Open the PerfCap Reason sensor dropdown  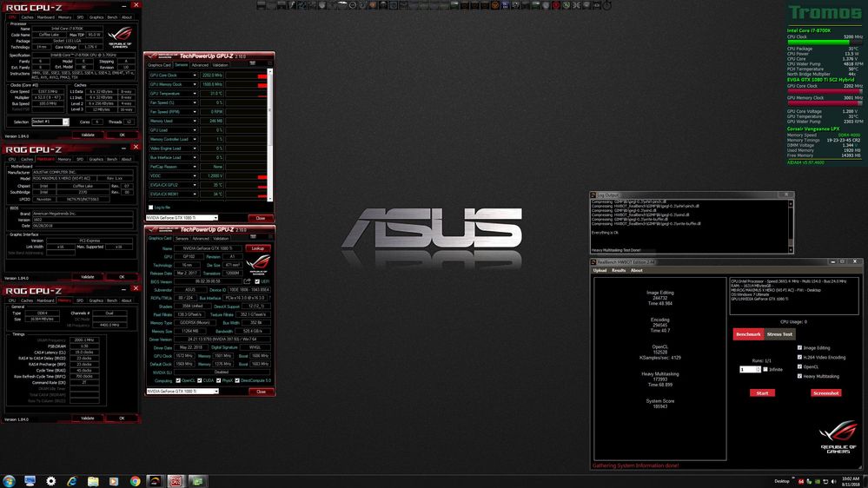point(195,167)
